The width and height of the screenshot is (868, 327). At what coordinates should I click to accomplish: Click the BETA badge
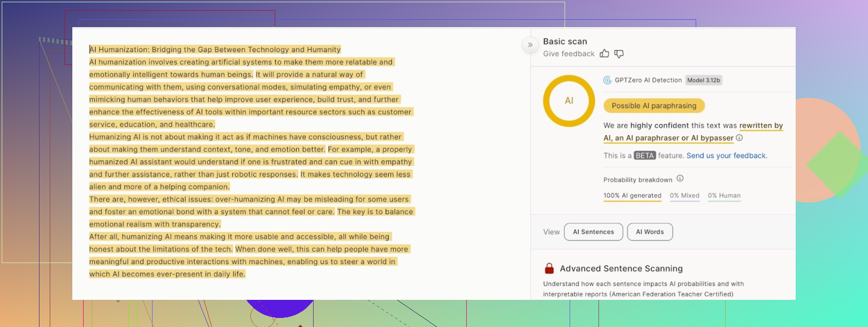(645, 156)
